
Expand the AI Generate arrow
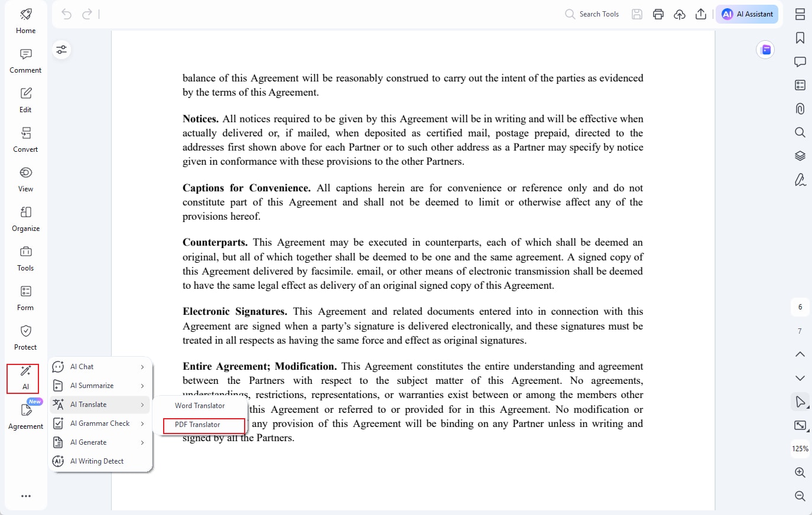pos(142,442)
